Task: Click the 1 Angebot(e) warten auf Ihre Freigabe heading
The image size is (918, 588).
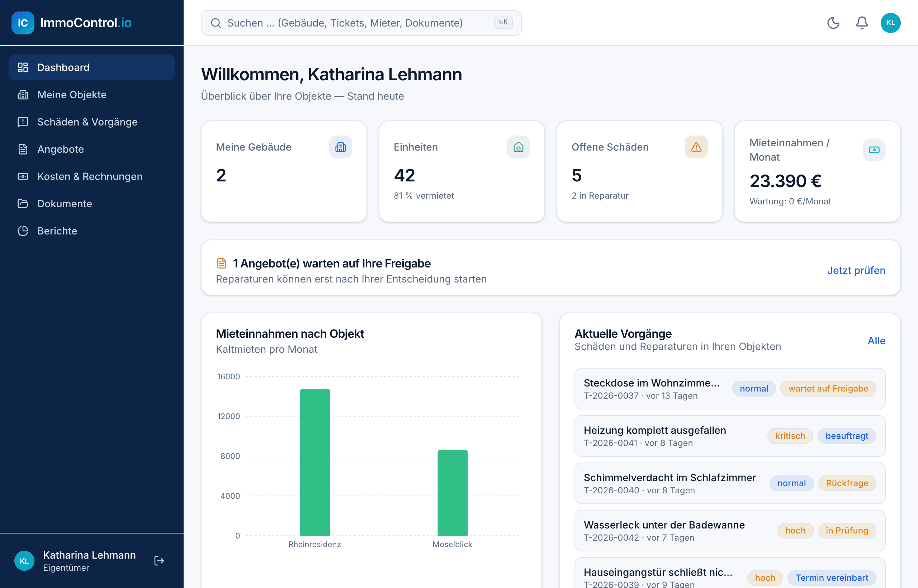Action: click(x=331, y=264)
